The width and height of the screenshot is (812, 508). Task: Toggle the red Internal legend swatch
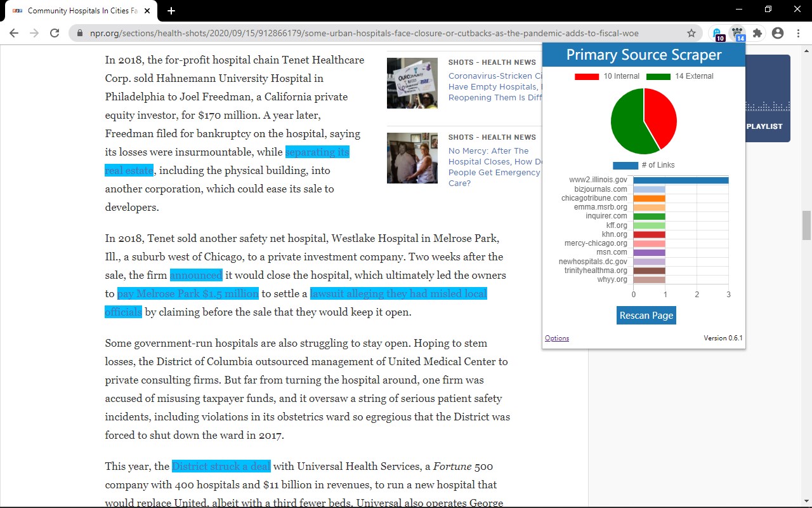click(587, 76)
